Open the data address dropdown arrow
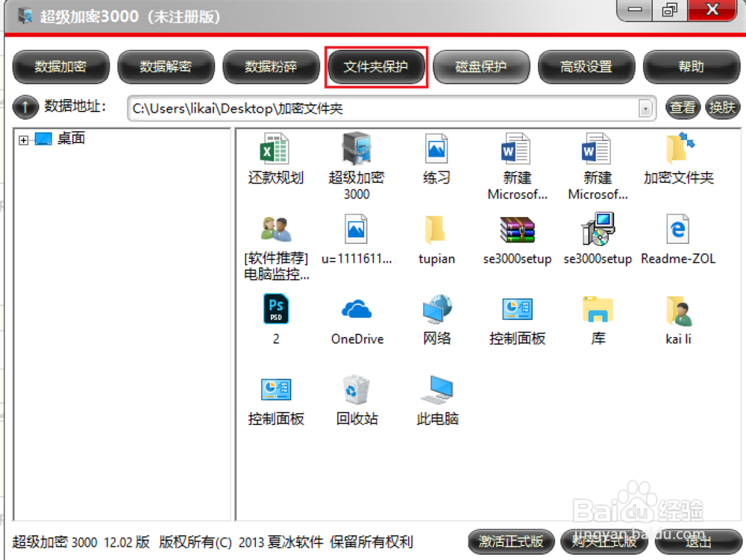 [645, 107]
